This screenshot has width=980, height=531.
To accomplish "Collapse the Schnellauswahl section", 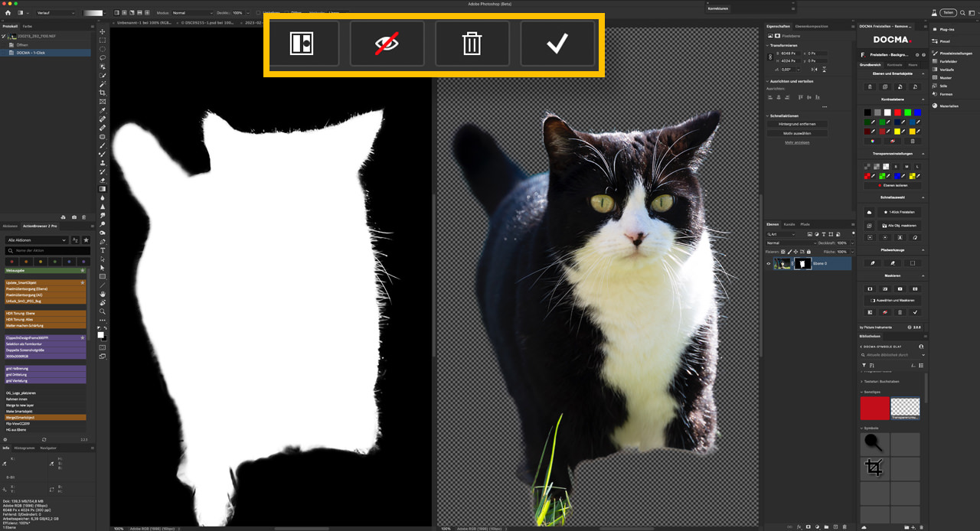I will pyautogui.click(x=923, y=197).
